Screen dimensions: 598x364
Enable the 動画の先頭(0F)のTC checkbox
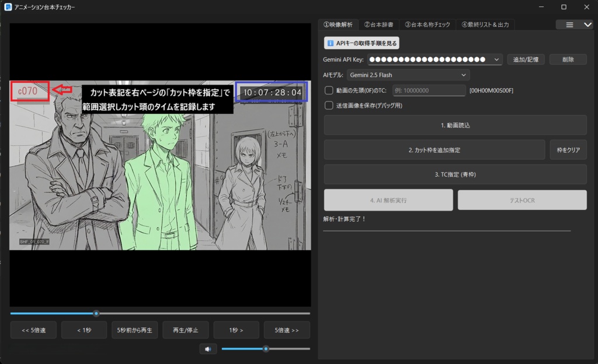point(329,90)
